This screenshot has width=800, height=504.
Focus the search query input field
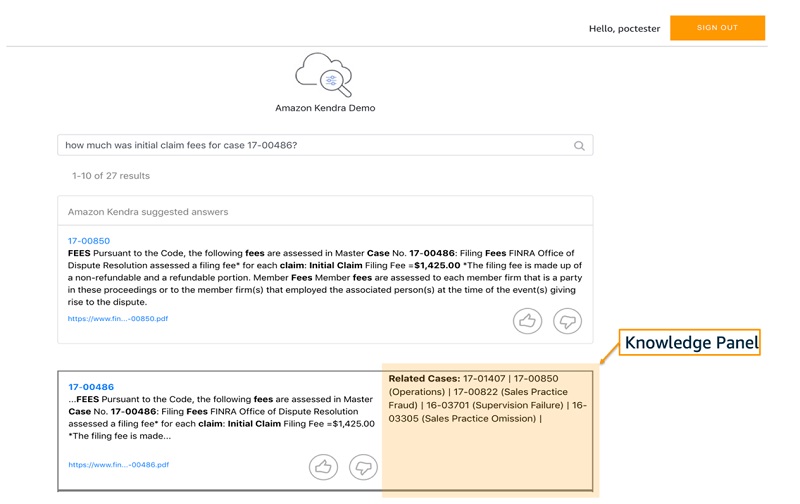325,145
